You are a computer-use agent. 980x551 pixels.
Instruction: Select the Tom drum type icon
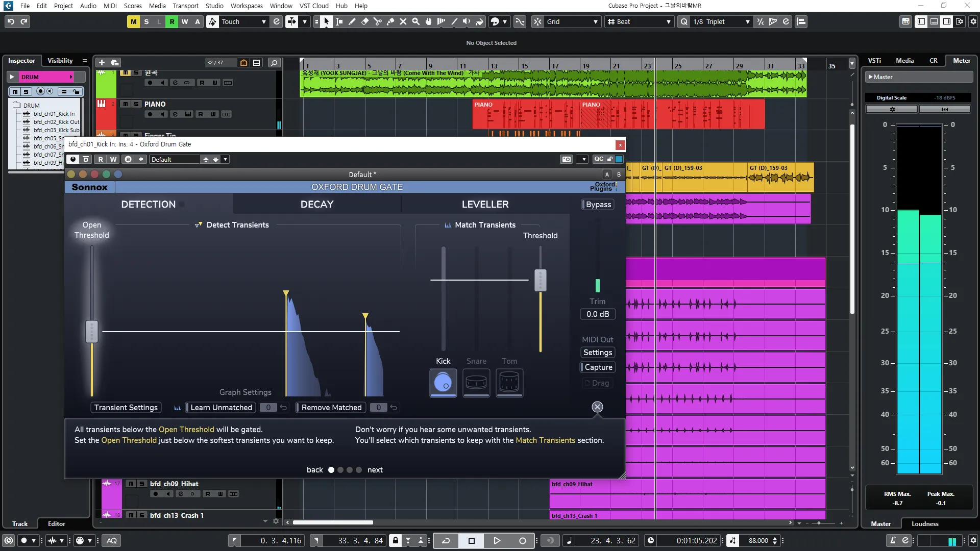point(509,383)
